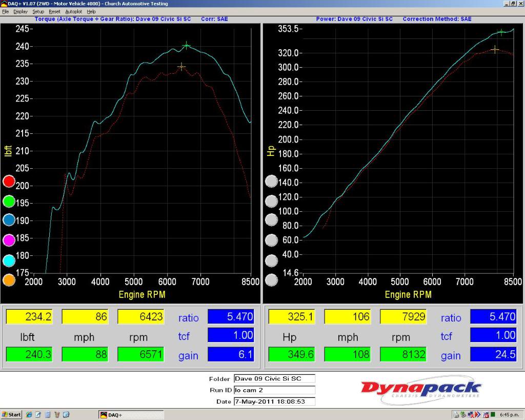Open the printer icon in the system tray

click(456, 414)
